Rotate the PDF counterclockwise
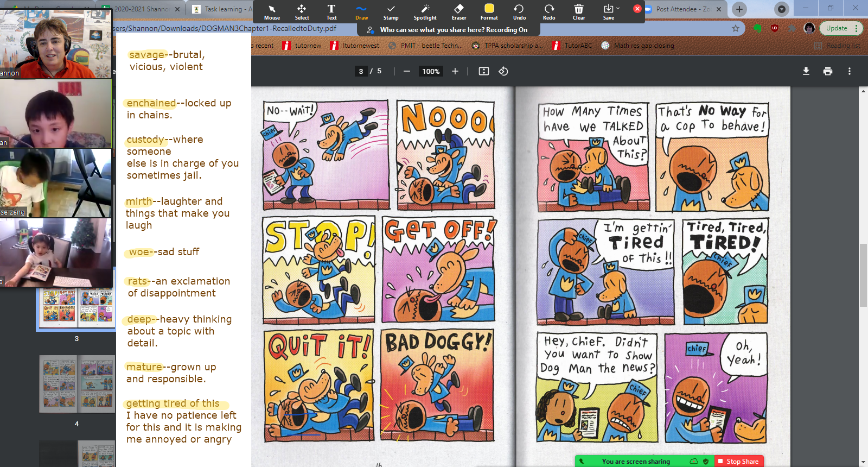The image size is (868, 467). [x=503, y=71]
